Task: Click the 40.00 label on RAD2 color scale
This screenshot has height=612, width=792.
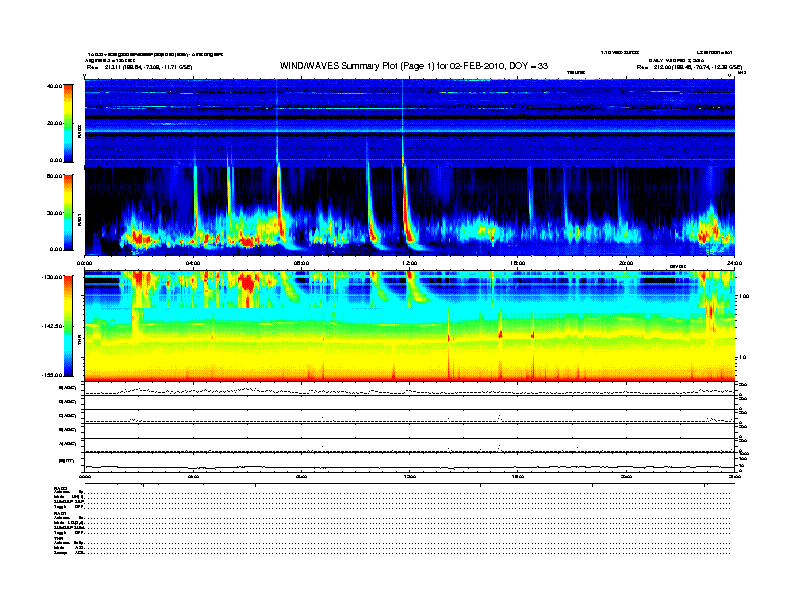Action: click(54, 86)
